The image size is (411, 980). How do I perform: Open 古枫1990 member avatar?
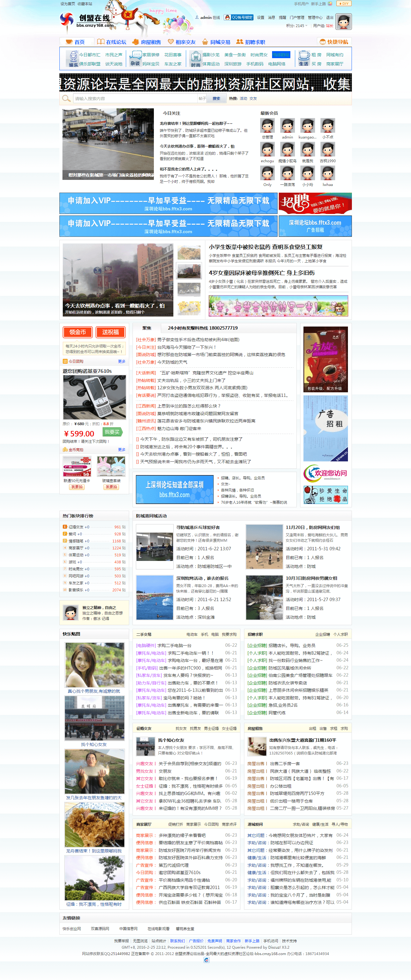point(328,149)
